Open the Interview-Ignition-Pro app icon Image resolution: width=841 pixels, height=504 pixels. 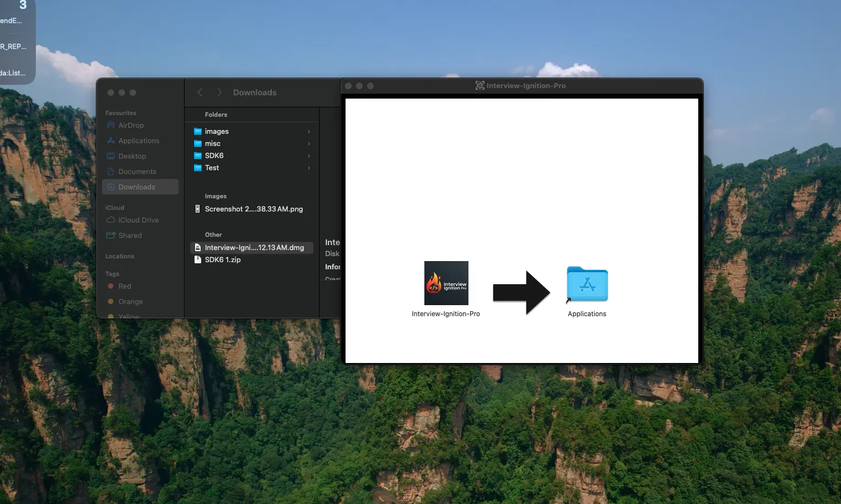pos(446,283)
